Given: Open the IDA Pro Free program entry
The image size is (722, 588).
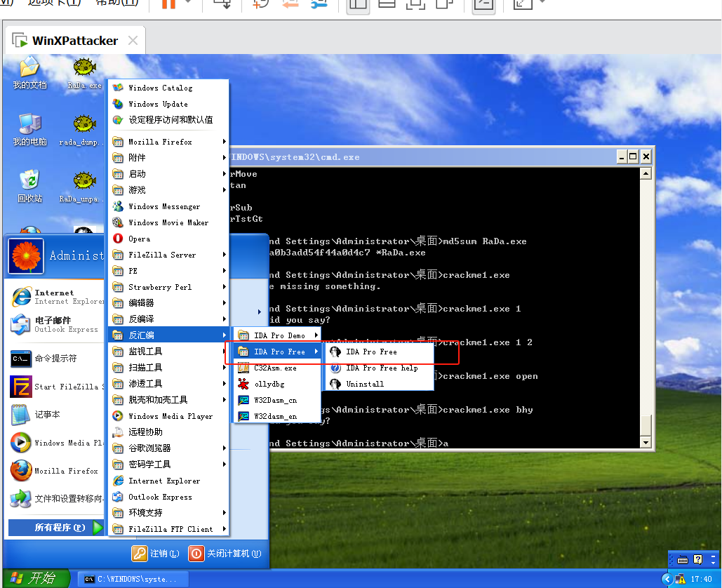Looking at the screenshot, I should 380,352.
